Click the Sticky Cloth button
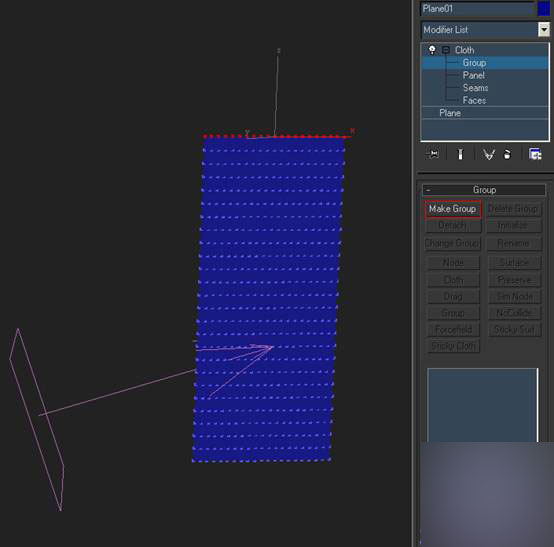The image size is (554, 547). [454, 346]
